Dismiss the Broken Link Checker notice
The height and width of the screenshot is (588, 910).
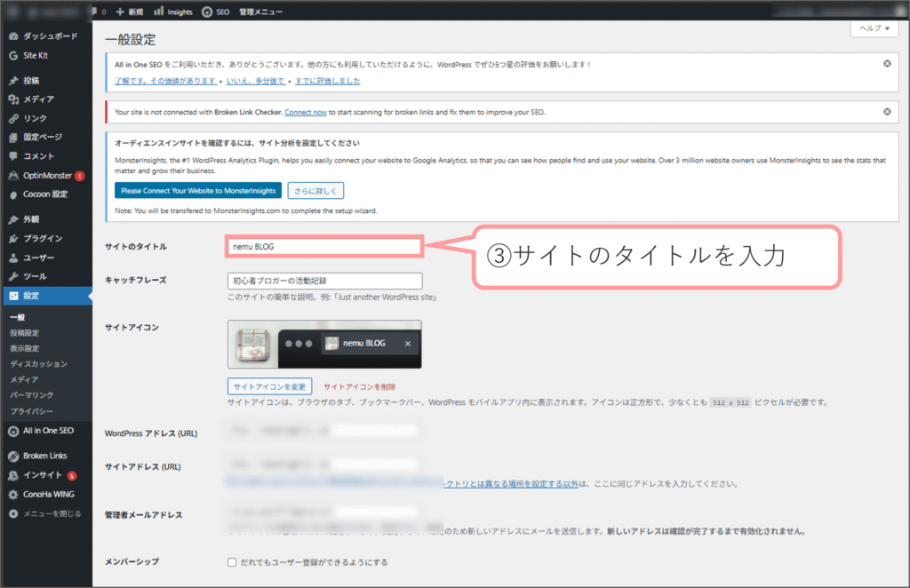point(887,112)
